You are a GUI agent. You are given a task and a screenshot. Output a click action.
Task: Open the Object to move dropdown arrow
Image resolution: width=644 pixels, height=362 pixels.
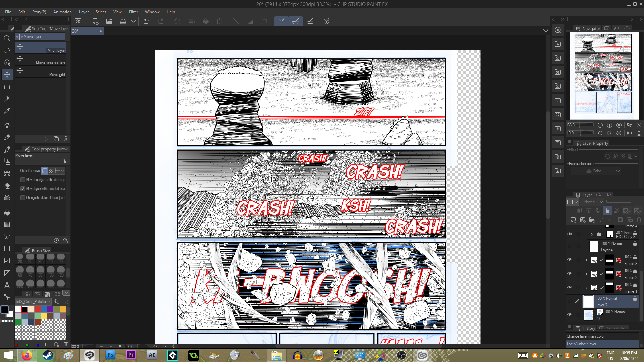pos(62,171)
